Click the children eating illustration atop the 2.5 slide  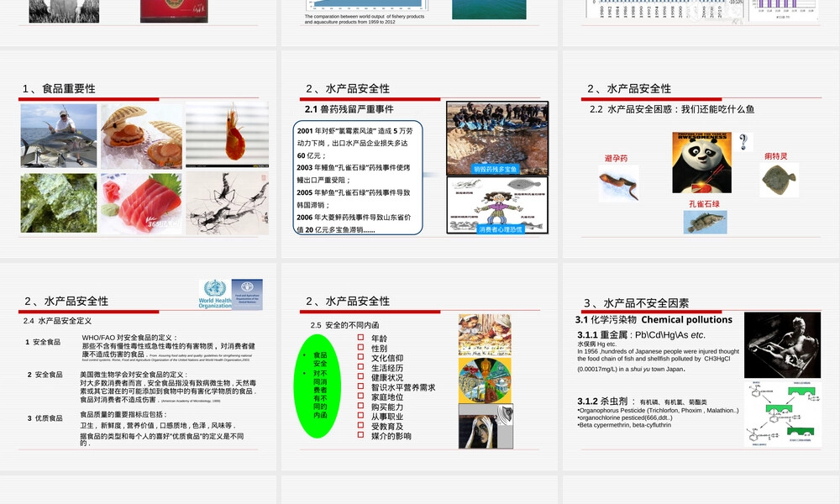point(485,335)
